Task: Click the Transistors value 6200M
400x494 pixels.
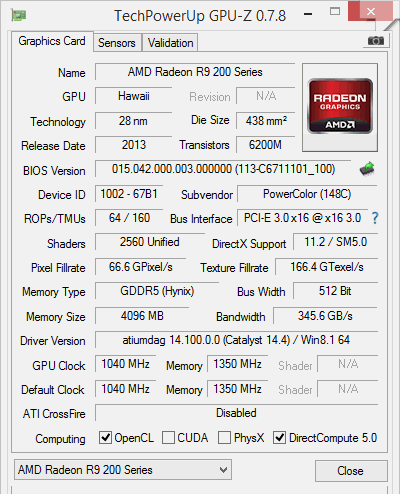Action: coord(266,145)
